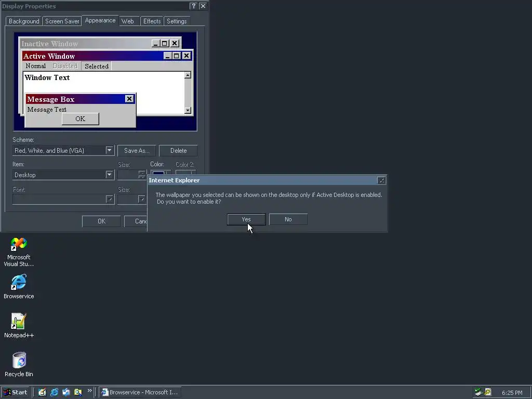The height and width of the screenshot is (399, 532).
Task: Click the Start button on the taskbar
Action: click(15, 392)
